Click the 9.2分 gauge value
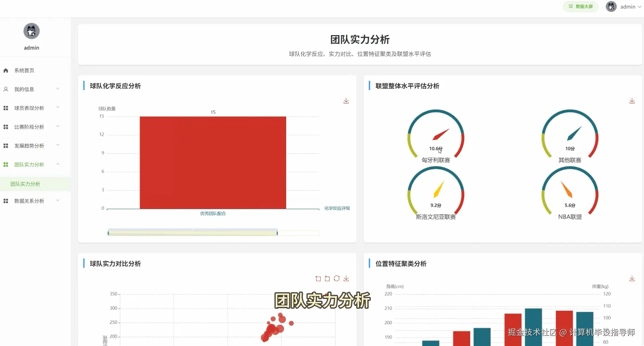The width and height of the screenshot is (644, 346). [435, 205]
